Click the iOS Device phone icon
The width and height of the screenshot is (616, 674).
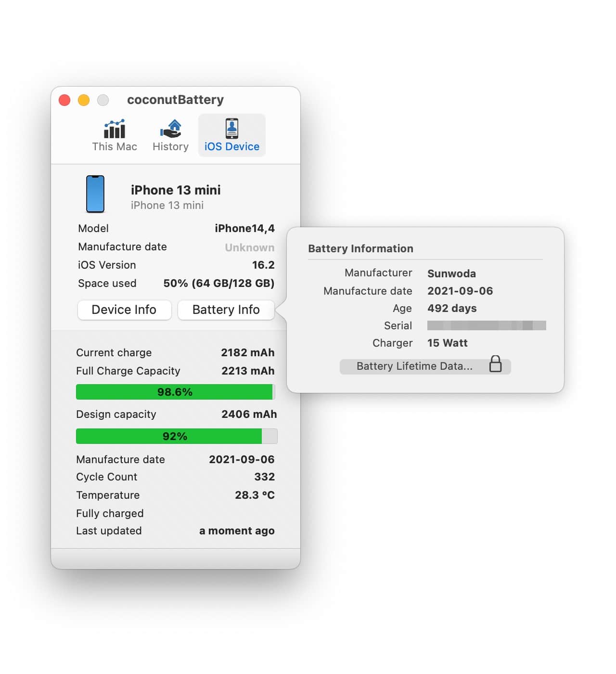[232, 129]
